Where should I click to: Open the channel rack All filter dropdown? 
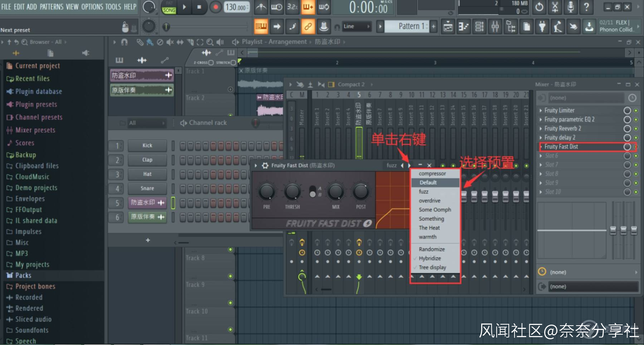coord(147,123)
